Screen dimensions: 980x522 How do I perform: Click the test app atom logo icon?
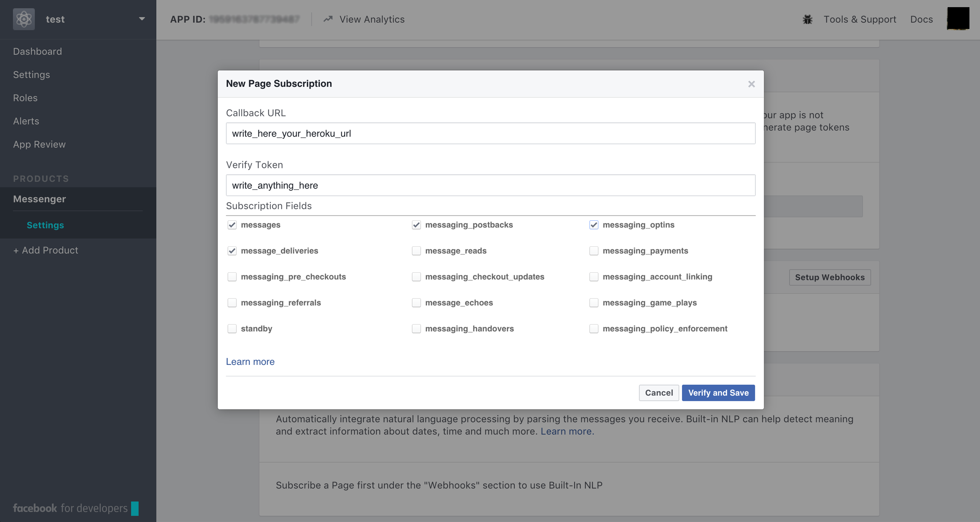pyautogui.click(x=24, y=19)
